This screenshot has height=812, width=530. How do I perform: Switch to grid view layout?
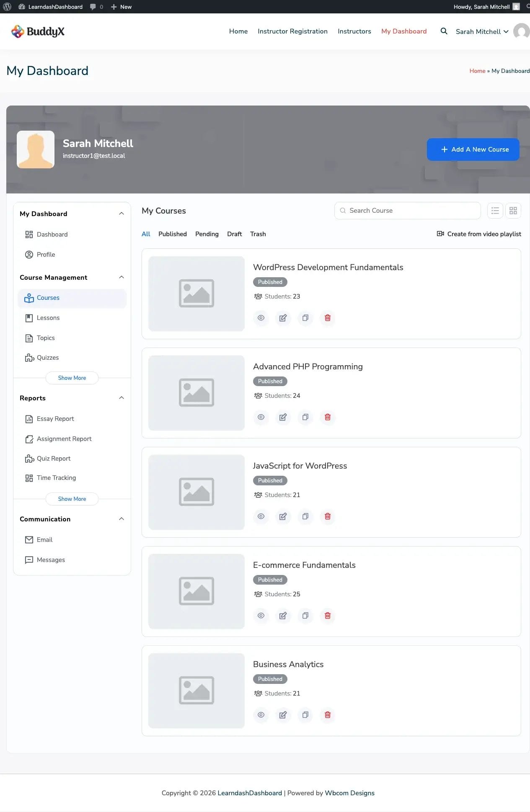(x=513, y=211)
